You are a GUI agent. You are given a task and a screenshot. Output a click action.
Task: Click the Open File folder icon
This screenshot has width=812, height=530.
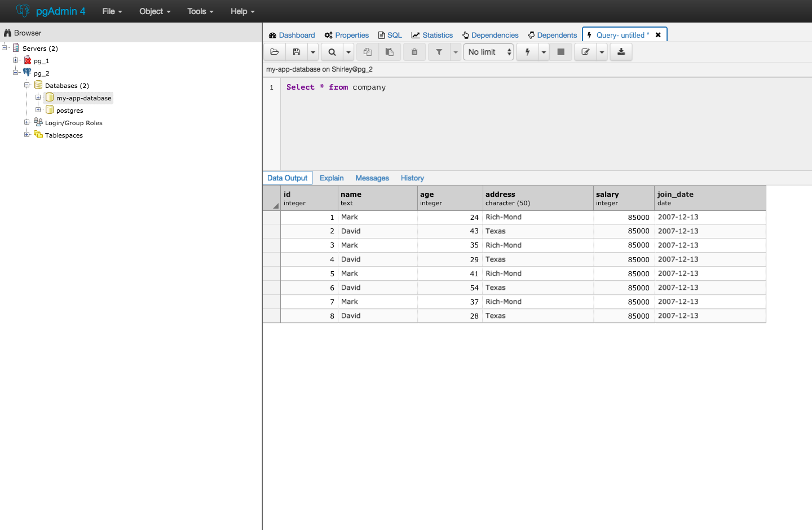275,52
